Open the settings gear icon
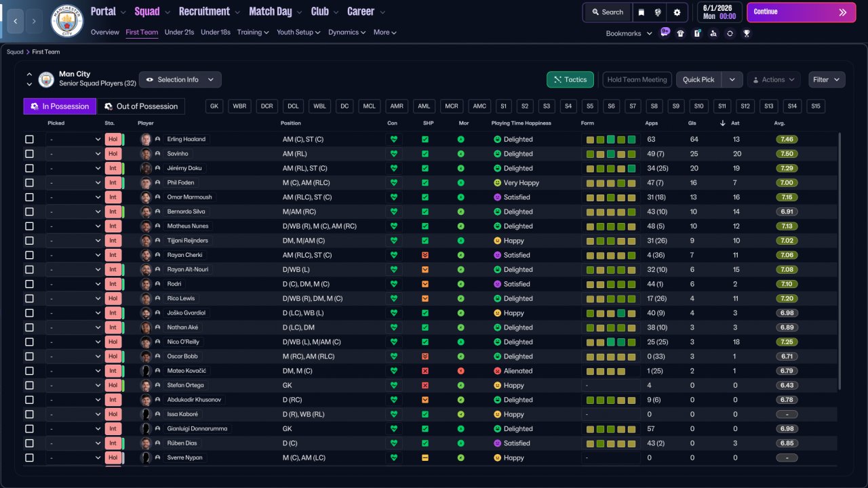 coord(677,12)
